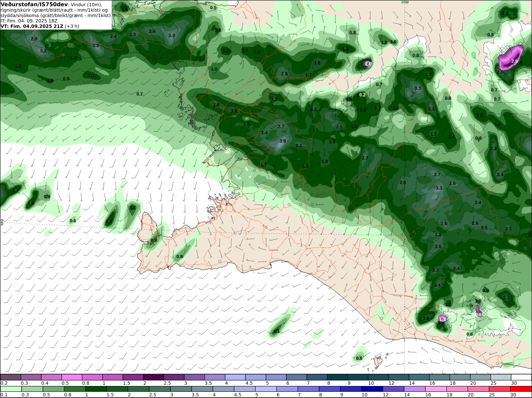Click the 20W longitude label
The image size is (532, 398).
(x=405, y=2)
